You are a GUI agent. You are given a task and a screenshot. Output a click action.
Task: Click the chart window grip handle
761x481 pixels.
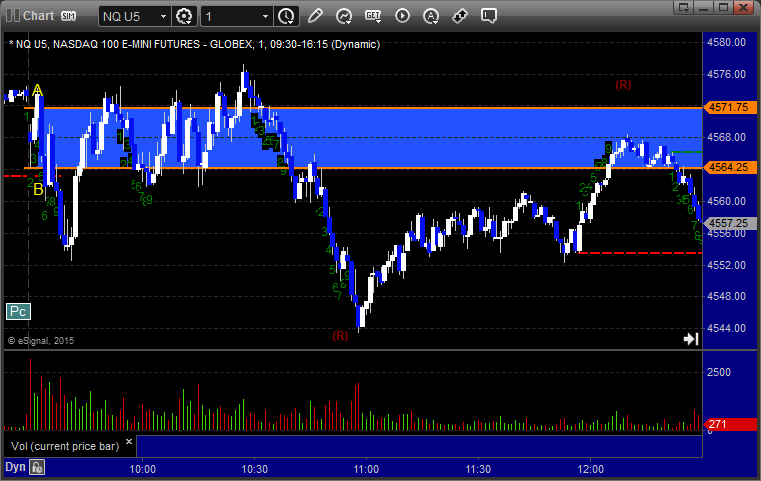tap(13, 16)
